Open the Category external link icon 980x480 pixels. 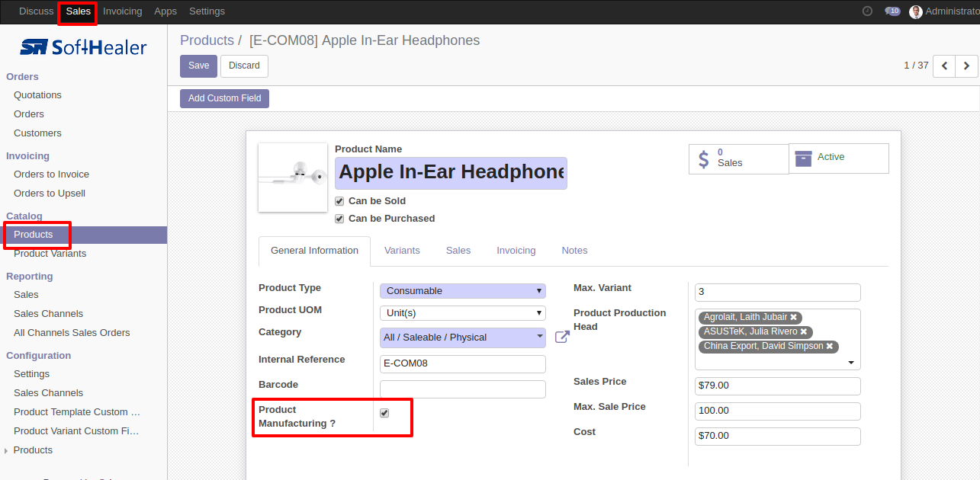point(562,337)
